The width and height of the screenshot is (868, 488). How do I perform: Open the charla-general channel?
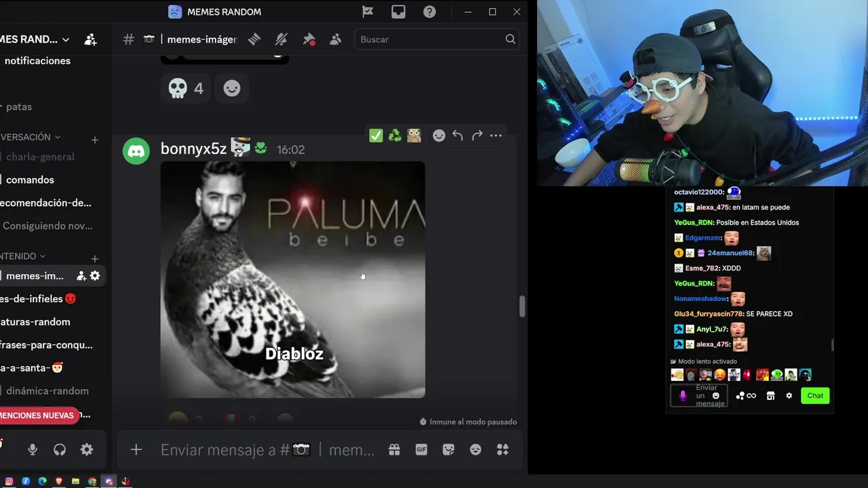point(40,157)
